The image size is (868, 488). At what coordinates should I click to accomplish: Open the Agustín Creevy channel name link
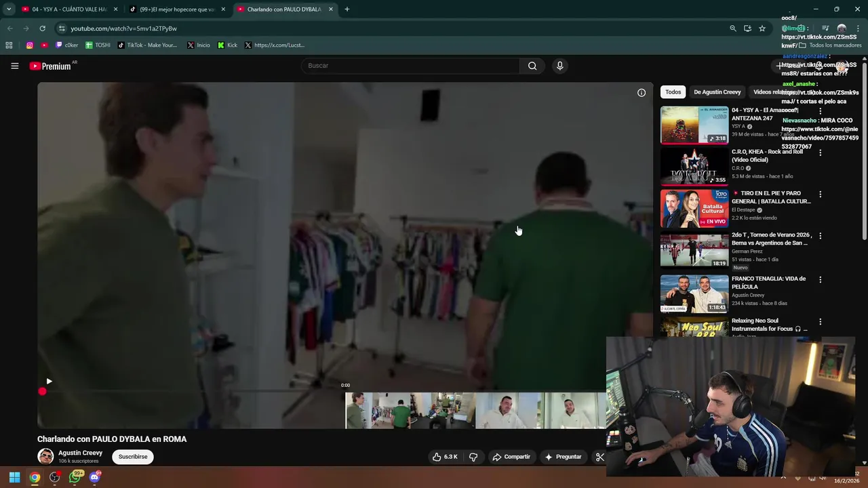click(80, 453)
